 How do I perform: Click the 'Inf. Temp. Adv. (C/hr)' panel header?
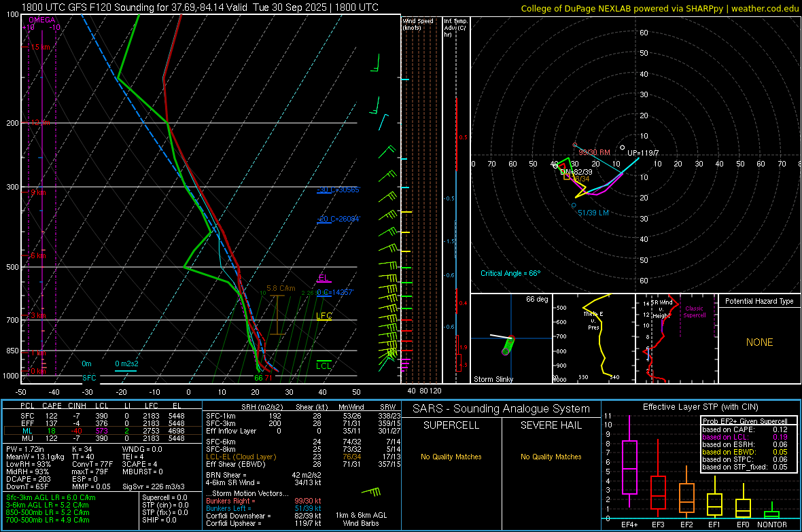455,28
